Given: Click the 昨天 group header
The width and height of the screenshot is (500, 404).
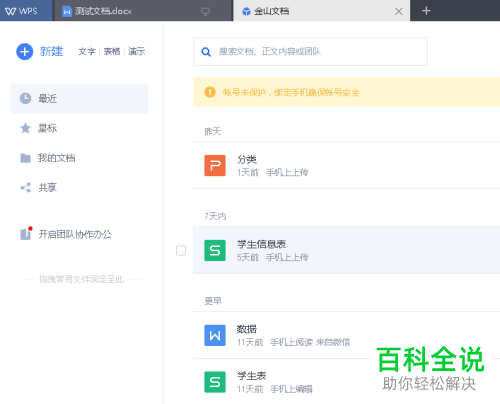Looking at the screenshot, I should click(213, 131).
